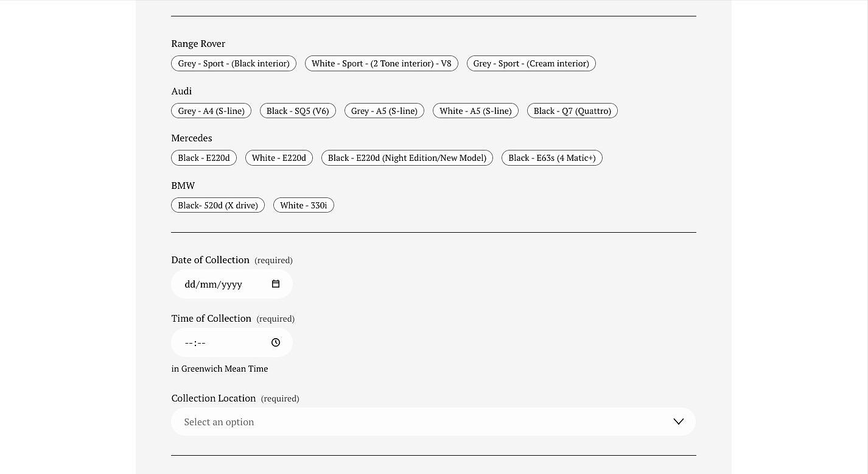The height and width of the screenshot is (474, 868).
Task: Open the calendar picker icon
Action: [276, 284]
